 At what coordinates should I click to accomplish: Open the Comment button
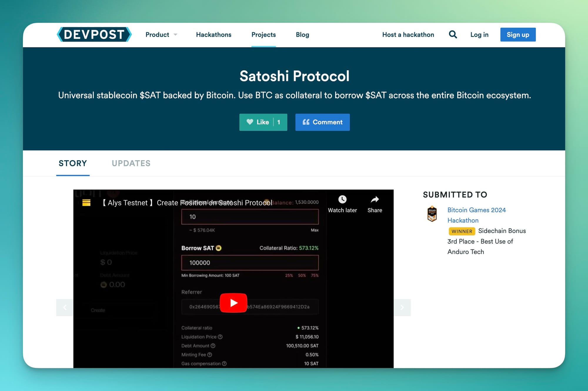[322, 122]
